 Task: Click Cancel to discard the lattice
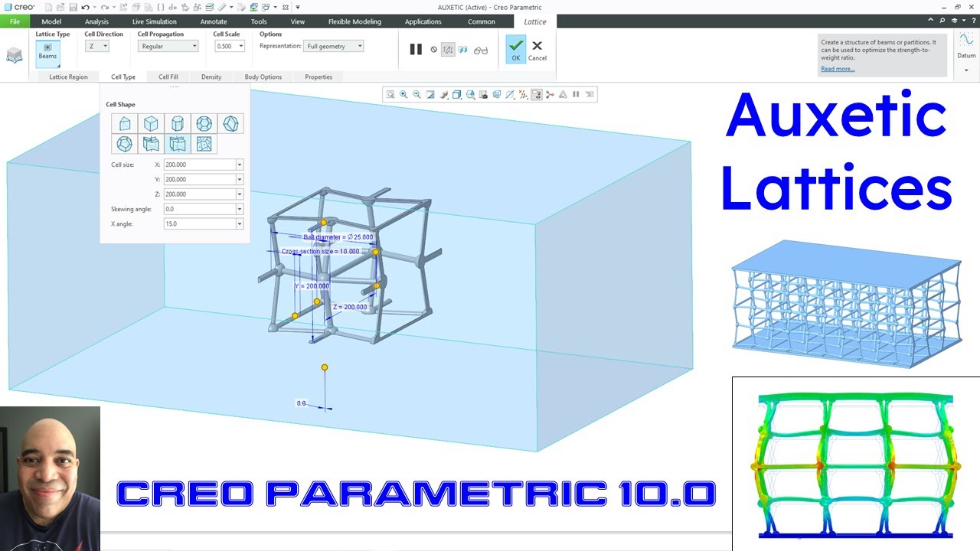tap(537, 51)
